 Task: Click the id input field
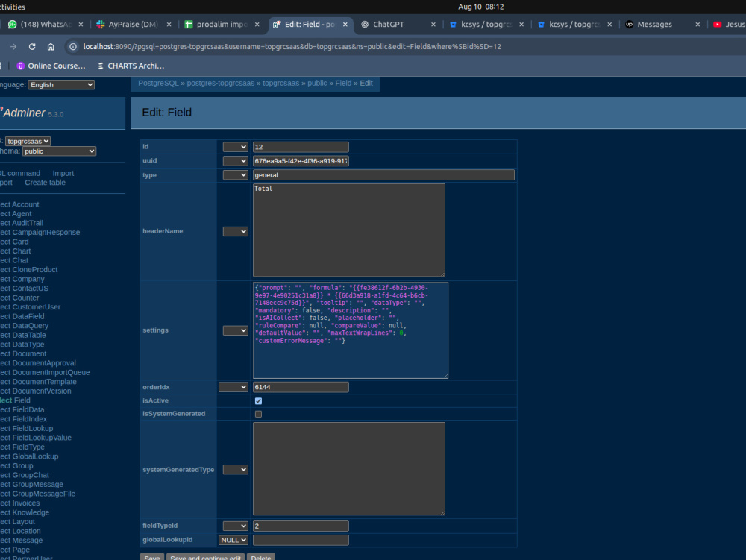301,147
